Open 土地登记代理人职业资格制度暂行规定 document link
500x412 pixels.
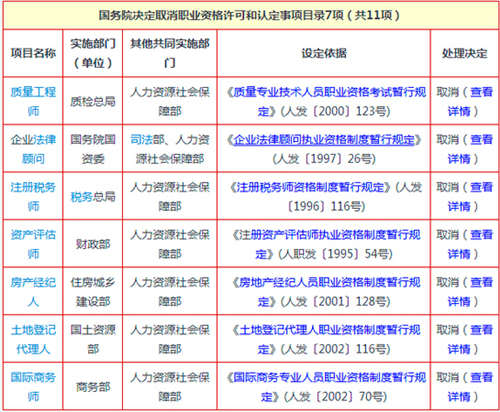tap(324, 340)
